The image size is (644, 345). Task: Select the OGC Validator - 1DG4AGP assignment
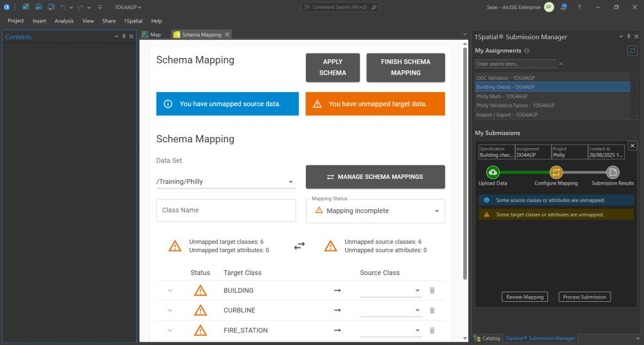tap(553, 78)
